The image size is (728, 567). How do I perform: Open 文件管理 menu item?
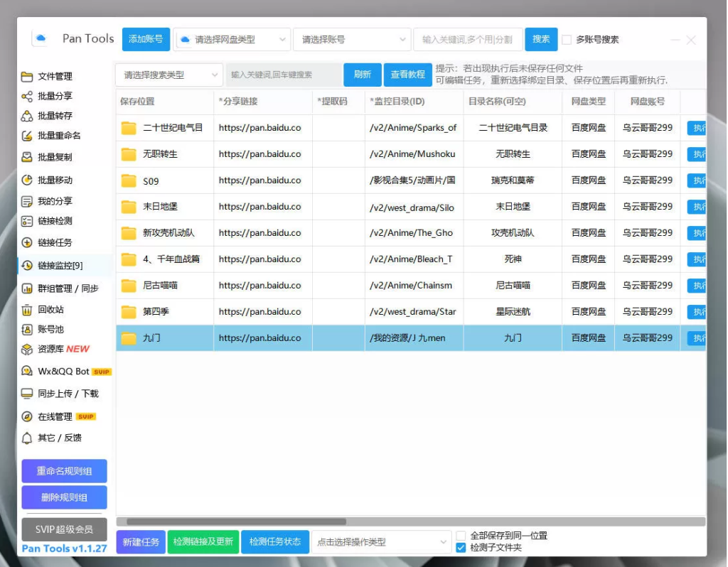click(55, 77)
